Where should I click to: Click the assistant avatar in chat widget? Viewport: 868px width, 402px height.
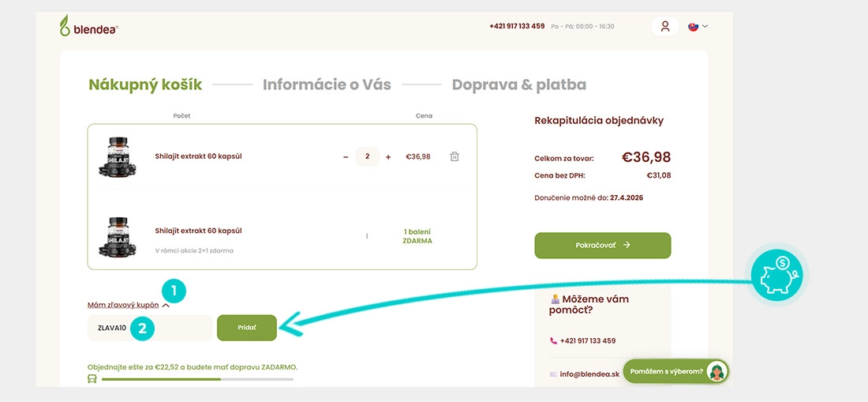[717, 371]
